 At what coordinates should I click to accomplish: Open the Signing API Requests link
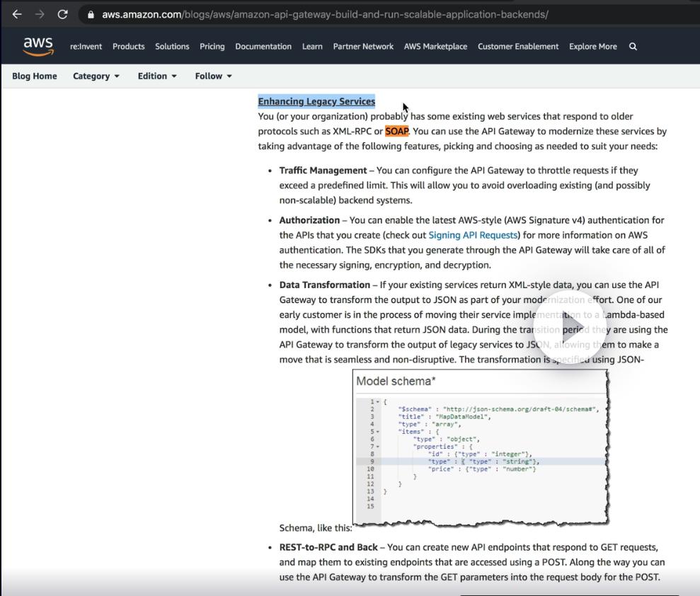click(473, 235)
